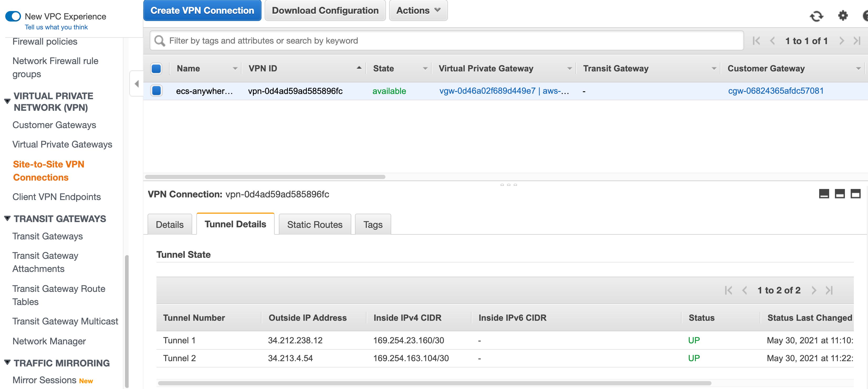The width and height of the screenshot is (868, 389).
Task: Click the VPN list horizontal scrollbar
Action: pyautogui.click(x=265, y=177)
